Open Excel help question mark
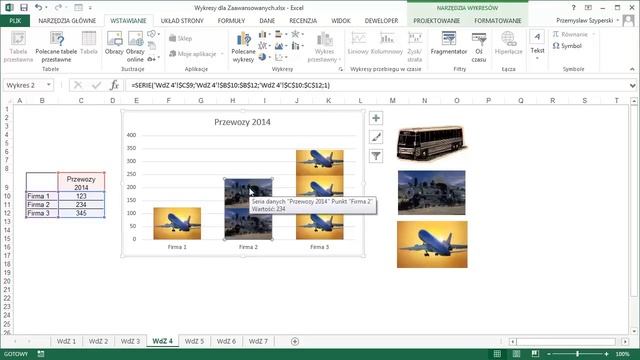640x360 pixels. (573, 8)
